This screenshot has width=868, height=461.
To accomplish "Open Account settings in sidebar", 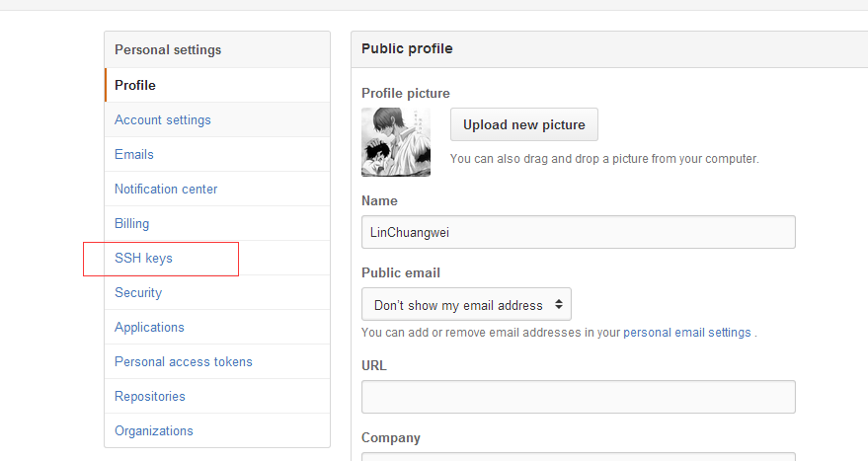I will point(217,120).
